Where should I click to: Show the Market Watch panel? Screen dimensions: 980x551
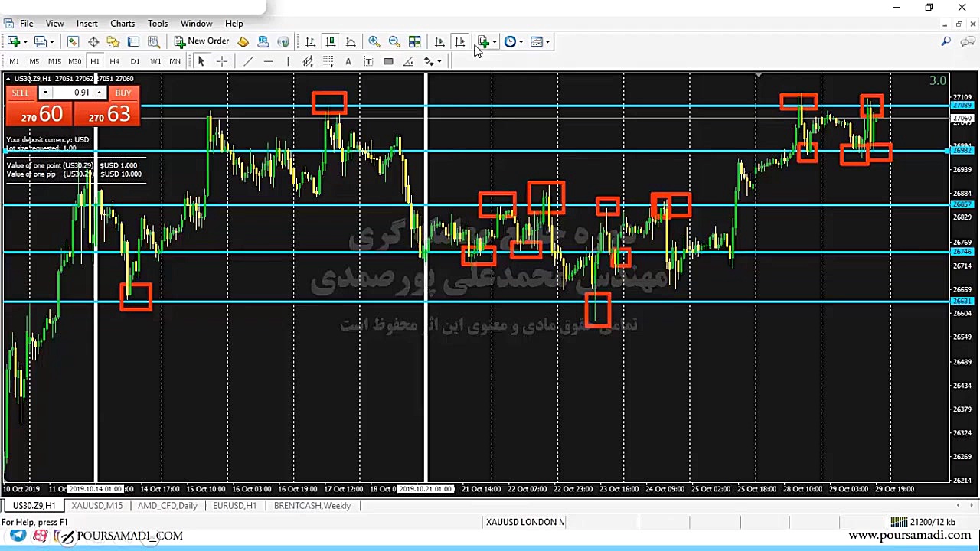click(x=73, y=41)
